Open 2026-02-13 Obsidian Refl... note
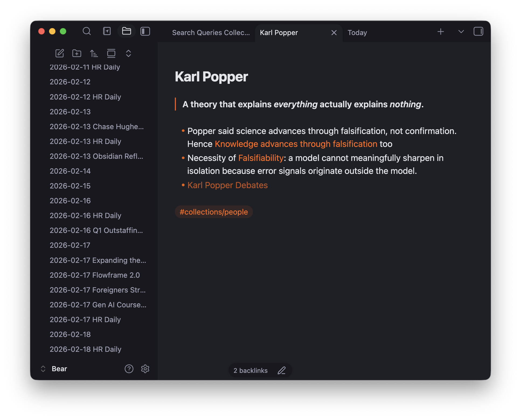 pyautogui.click(x=96, y=156)
